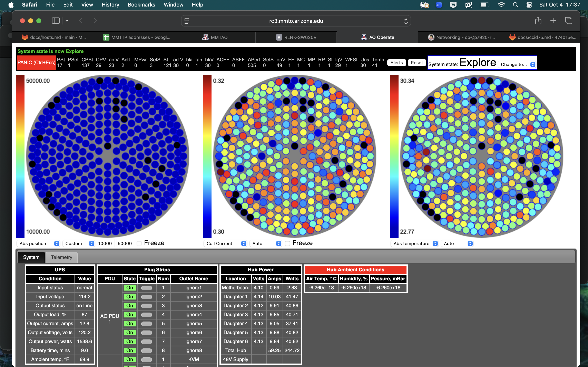This screenshot has height=367, width=588.
Task: Click the Share icon in Safari toolbar
Action: point(538,21)
